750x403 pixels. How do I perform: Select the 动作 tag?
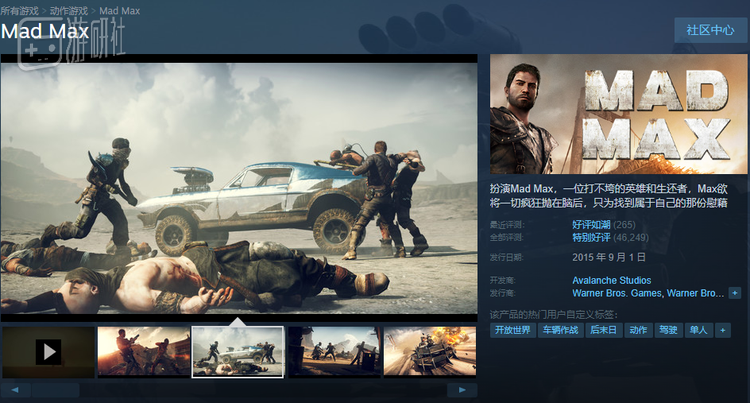[x=639, y=330]
